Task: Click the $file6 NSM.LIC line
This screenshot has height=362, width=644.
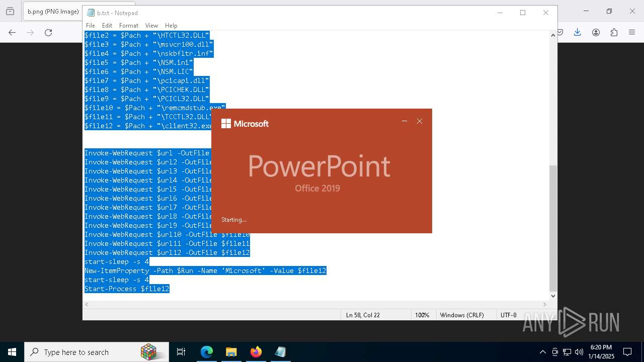Action: (x=139, y=71)
